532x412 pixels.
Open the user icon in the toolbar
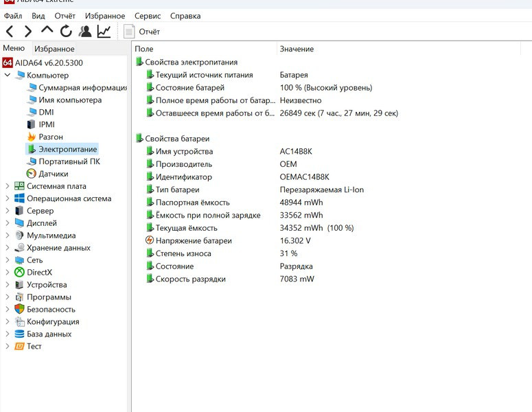coord(85,31)
